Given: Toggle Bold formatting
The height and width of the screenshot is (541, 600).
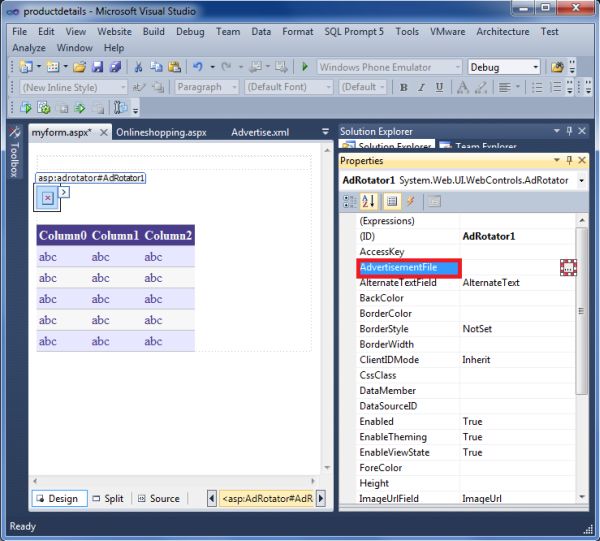Looking at the screenshot, I should 405,87.
